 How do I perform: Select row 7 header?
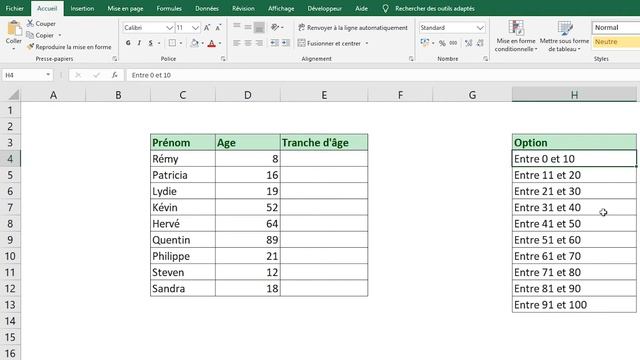[10, 207]
